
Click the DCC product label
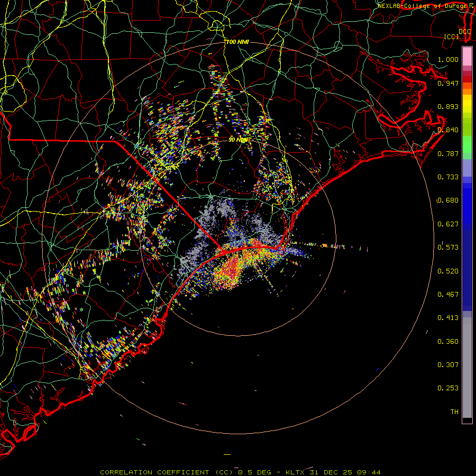coord(465,31)
